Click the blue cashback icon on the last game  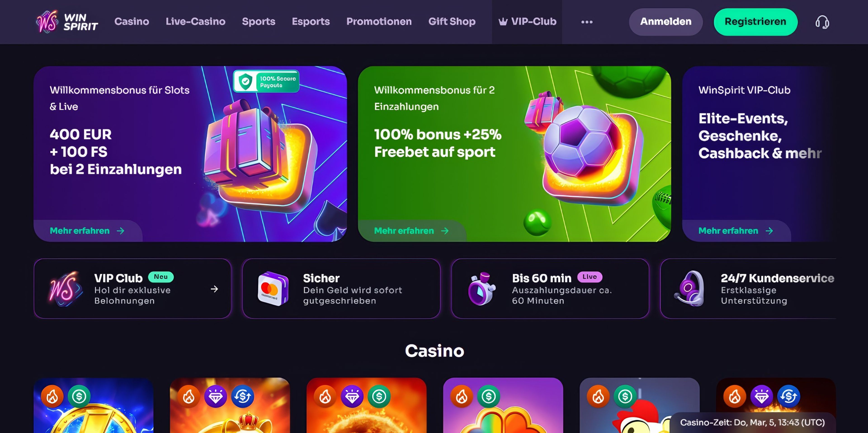point(788,396)
